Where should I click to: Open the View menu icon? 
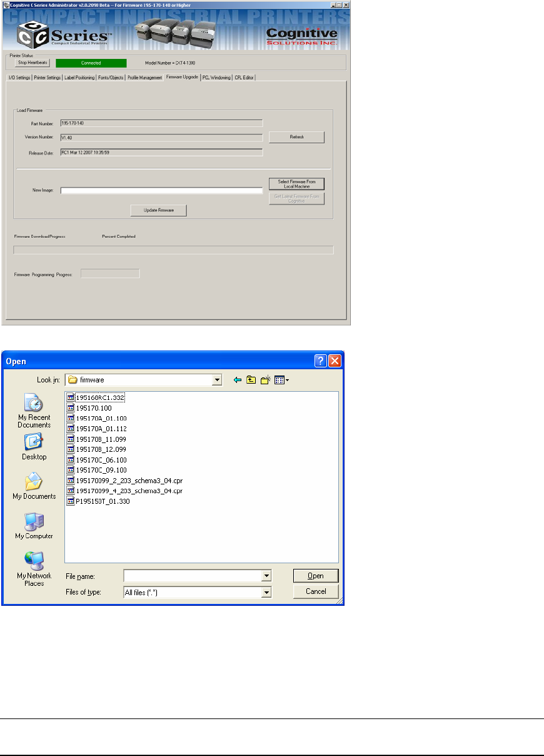tap(281, 380)
